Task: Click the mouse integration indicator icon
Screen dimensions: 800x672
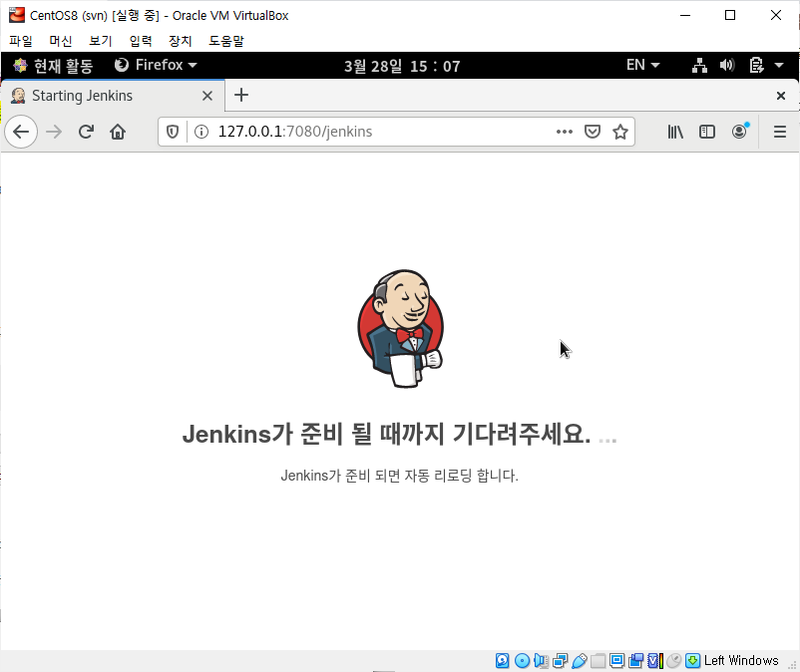Action: (674, 661)
